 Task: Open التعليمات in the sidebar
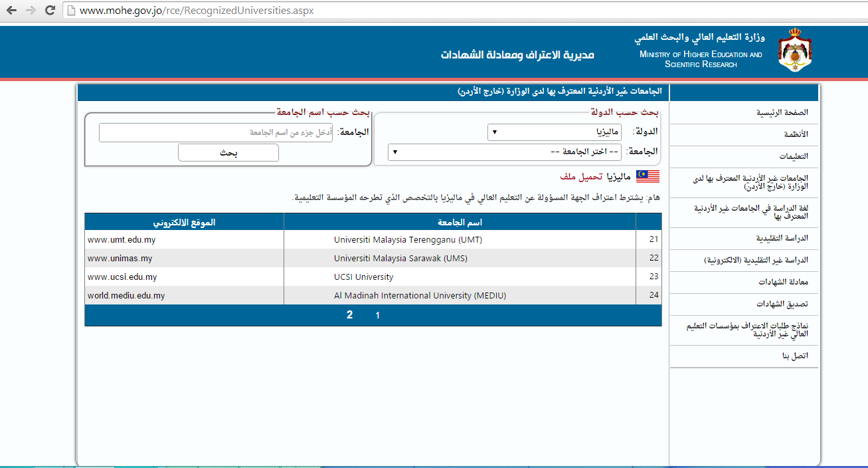[x=794, y=157]
